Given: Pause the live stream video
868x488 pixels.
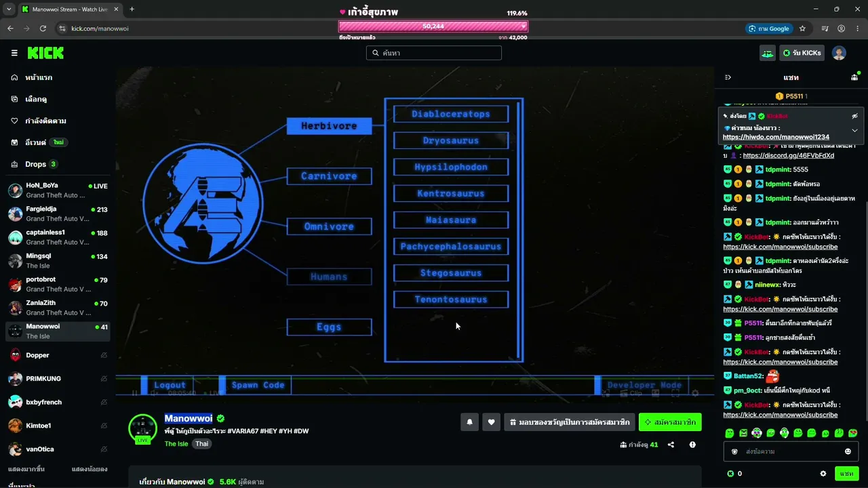Looking at the screenshot, I should coord(134,393).
